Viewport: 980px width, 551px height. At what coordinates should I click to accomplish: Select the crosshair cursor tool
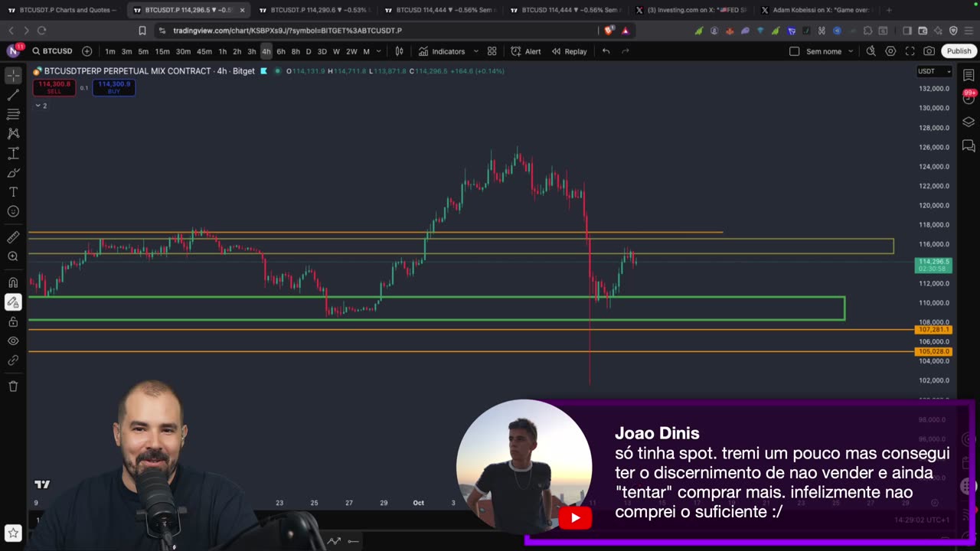click(13, 76)
